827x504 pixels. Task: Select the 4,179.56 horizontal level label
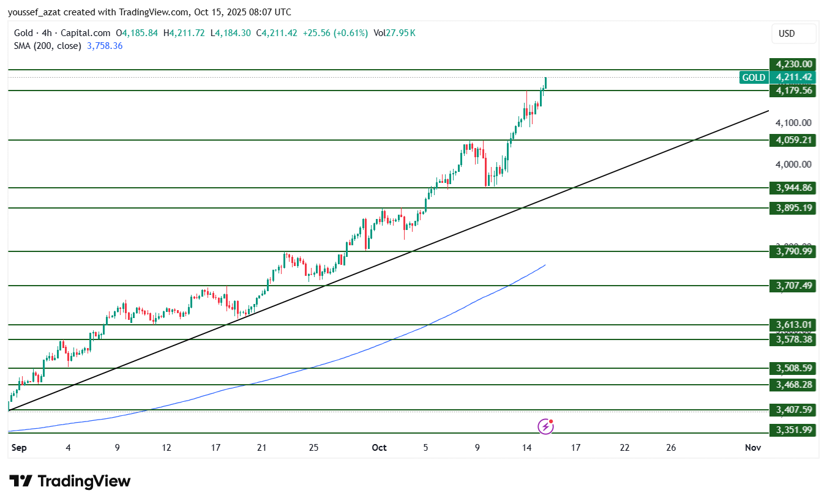tap(793, 91)
